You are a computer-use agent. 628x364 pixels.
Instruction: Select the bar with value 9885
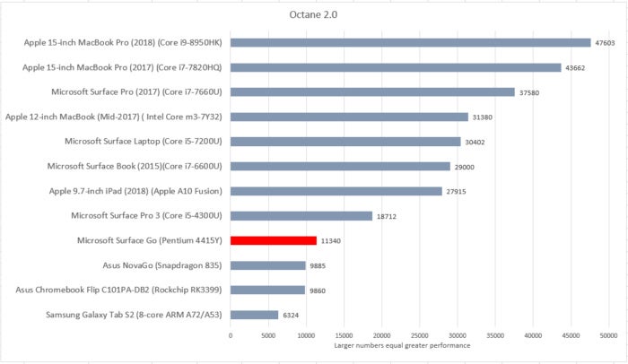pyautogui.click(x=268, y=265)
